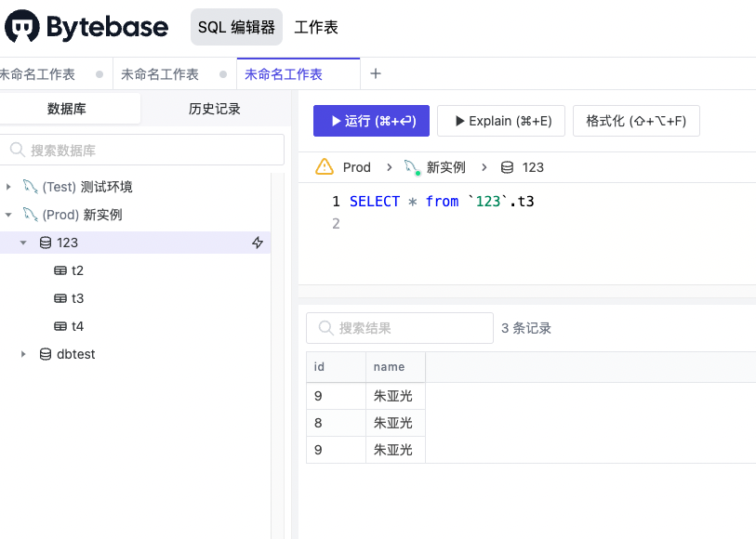Expand the dbtest database node
Viewport: 756px width, 539px height.
(24, 354)
